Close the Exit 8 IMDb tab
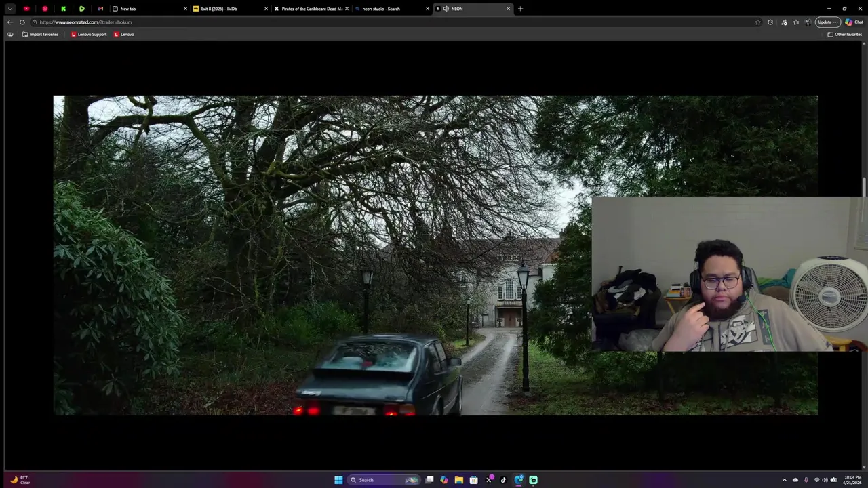This screenshot has height=488, width=868. pyautogui.click(x=267, y=9)
